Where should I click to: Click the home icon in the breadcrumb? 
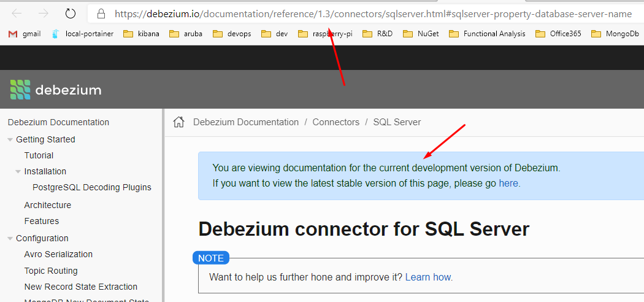click(178, 122)
